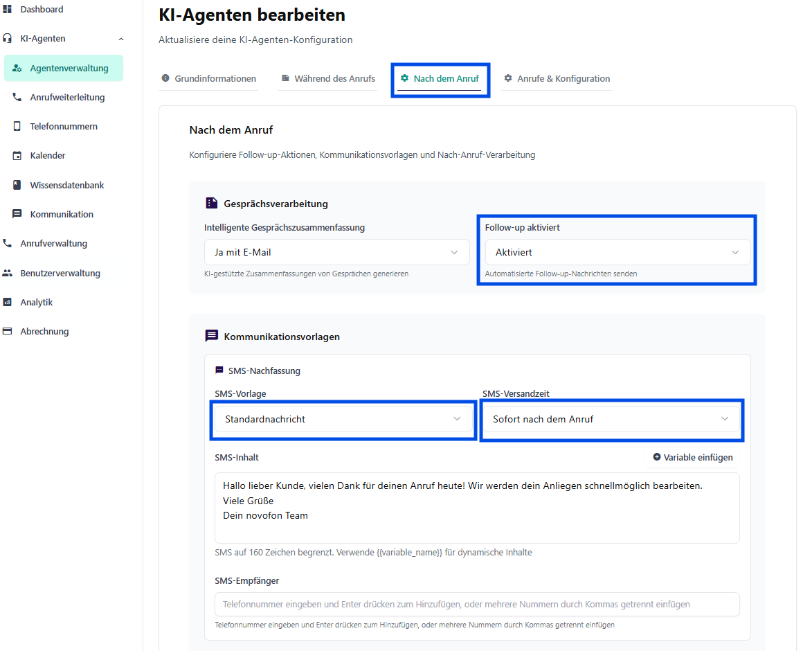Open the SMS-Vorlage dropdown
Viewport: 812px width, 651px height.
343,419
